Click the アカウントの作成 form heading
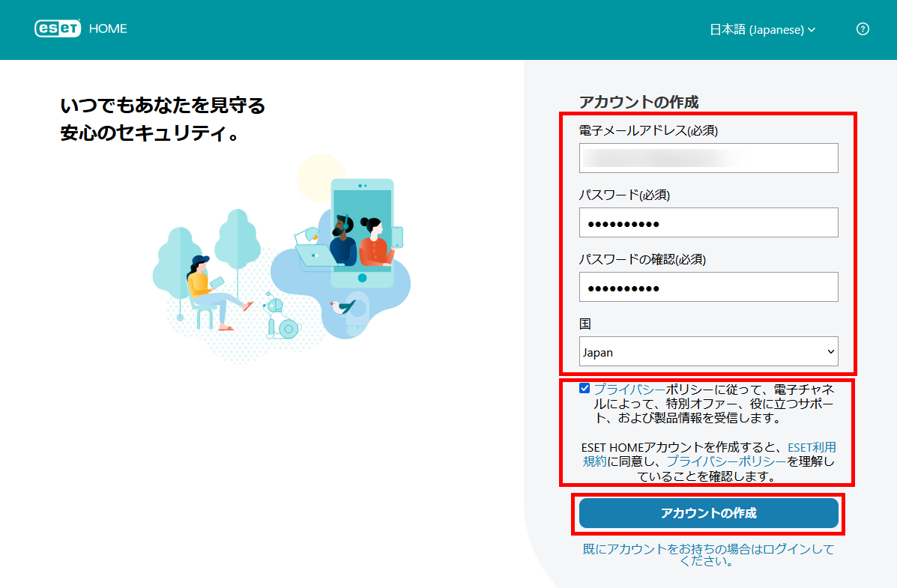Image resolution: width=897 pixels, height=588 pixels. (638, 103)
